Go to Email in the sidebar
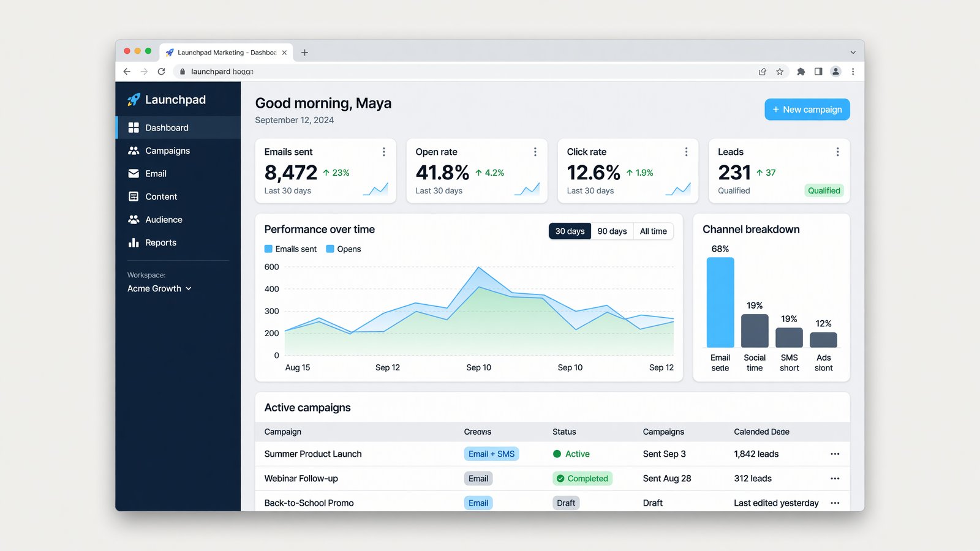Viewport: 980px width, 551px height. tap(178, 174)
